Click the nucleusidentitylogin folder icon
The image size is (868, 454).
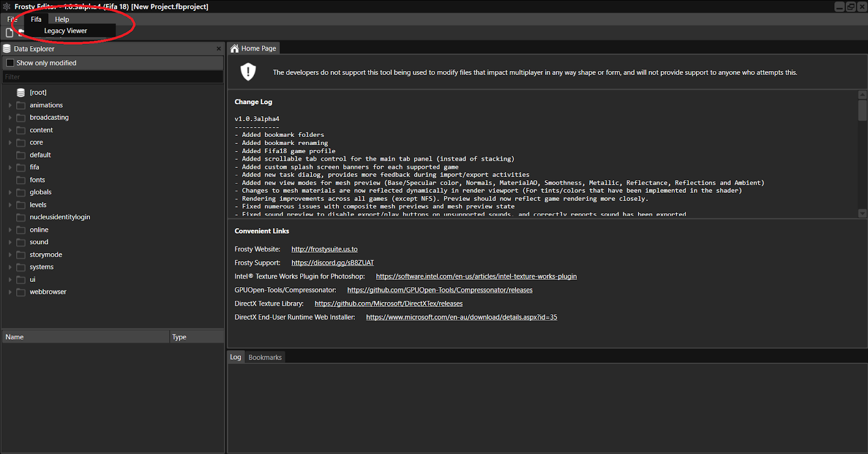21,217
